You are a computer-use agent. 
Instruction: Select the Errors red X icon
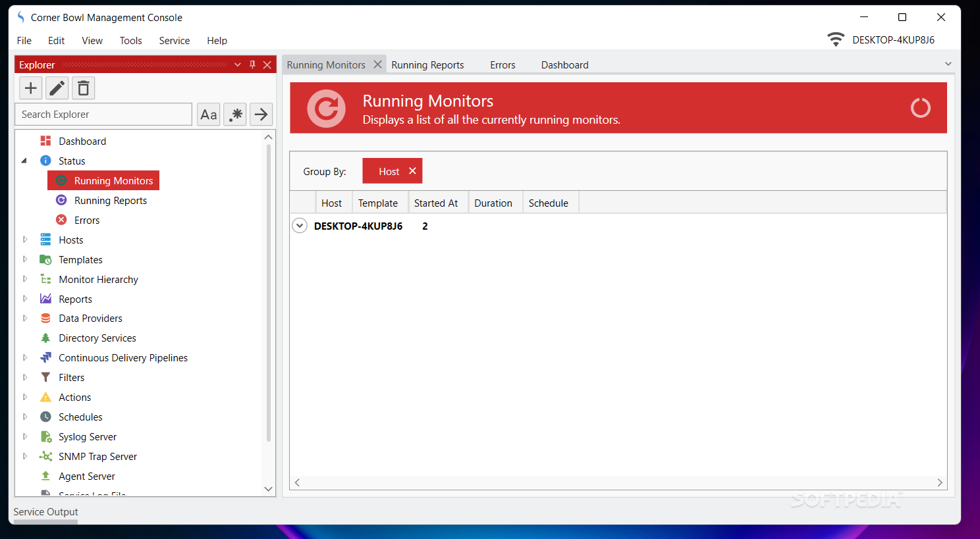(x=61, y=220)
